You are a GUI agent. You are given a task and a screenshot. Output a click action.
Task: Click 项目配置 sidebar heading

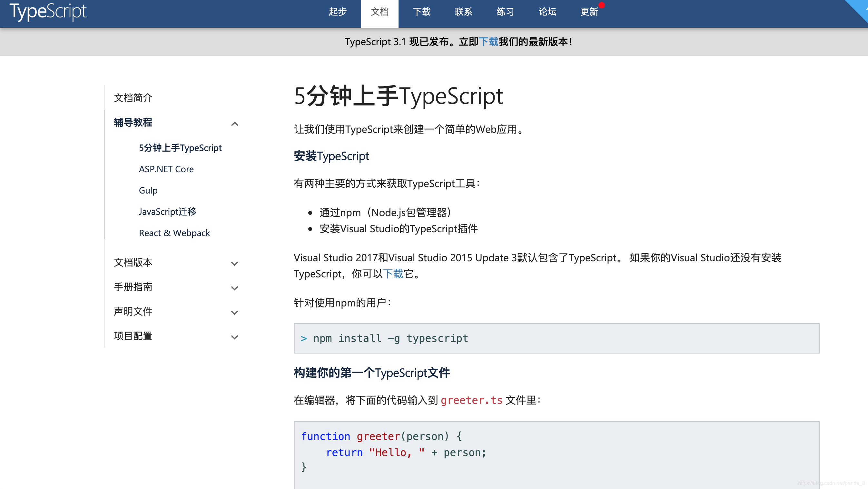click(x=133, y=336)
